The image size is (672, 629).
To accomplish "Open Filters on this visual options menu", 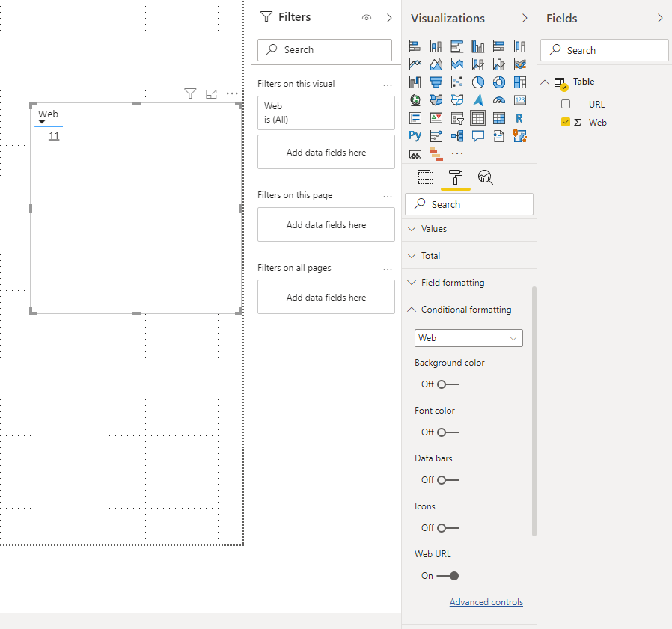I will (388, 85).
